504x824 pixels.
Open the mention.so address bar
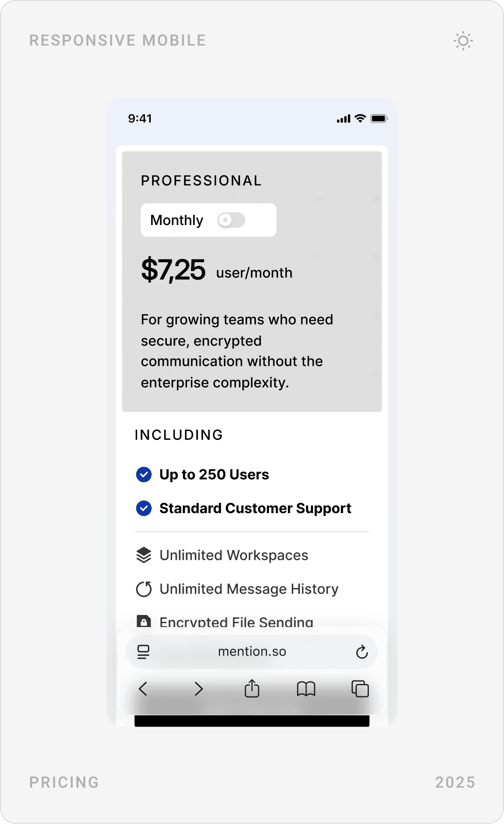[x=252, y=652]
